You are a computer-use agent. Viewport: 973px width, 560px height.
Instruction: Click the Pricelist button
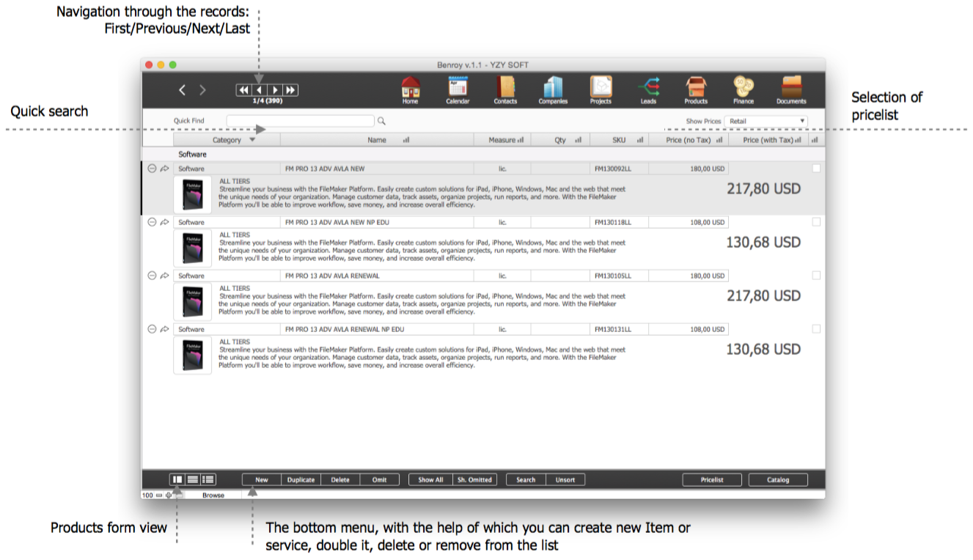(711, 480)
